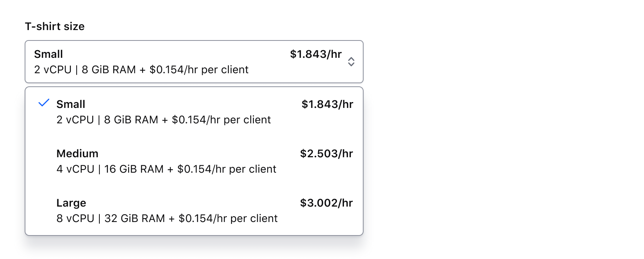Click the T-shirt size label
Image resolution: width=644 pixels, height=259 pixels.
coord(55,26)
